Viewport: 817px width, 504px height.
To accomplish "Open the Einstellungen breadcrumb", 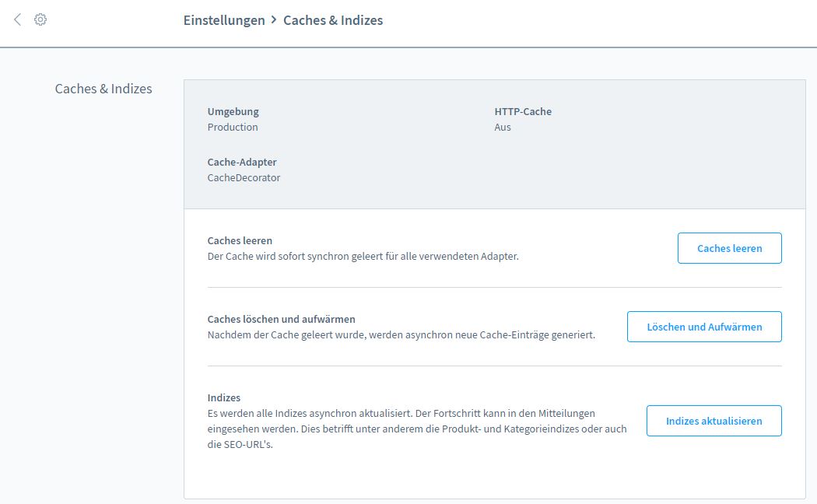I will coord(224,20).
